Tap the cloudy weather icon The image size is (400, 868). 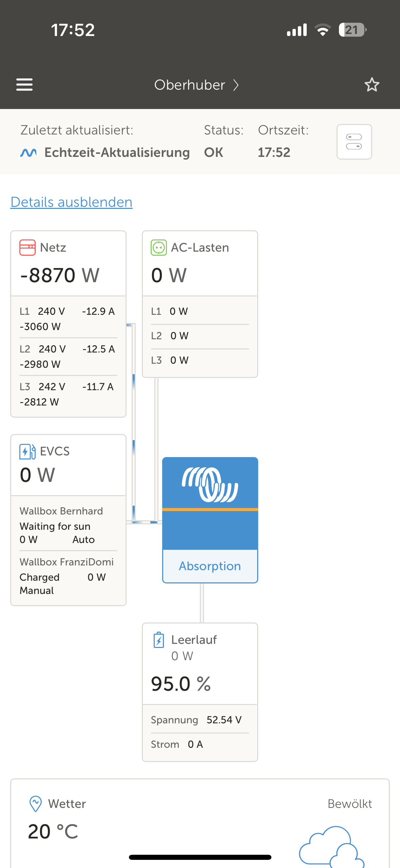331,845
